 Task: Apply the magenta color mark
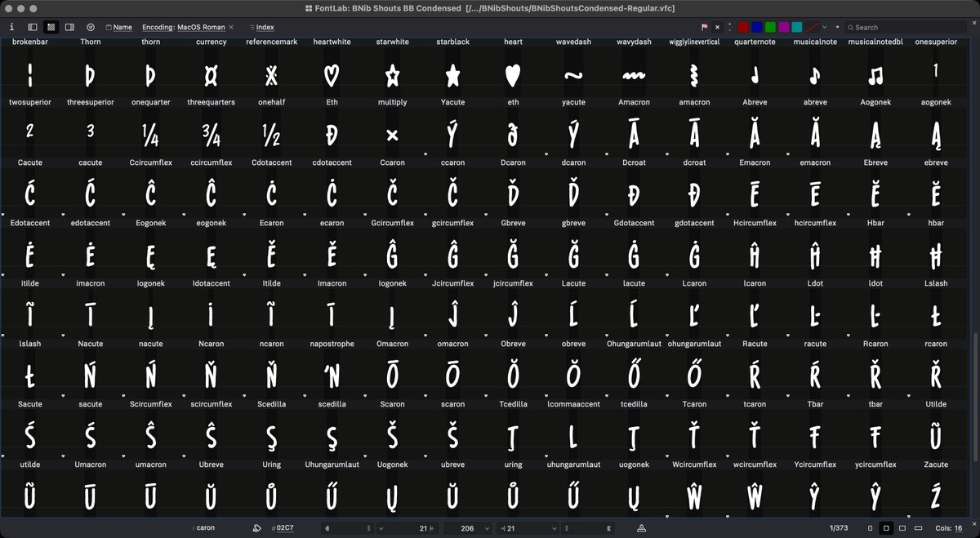pos(784,27)
